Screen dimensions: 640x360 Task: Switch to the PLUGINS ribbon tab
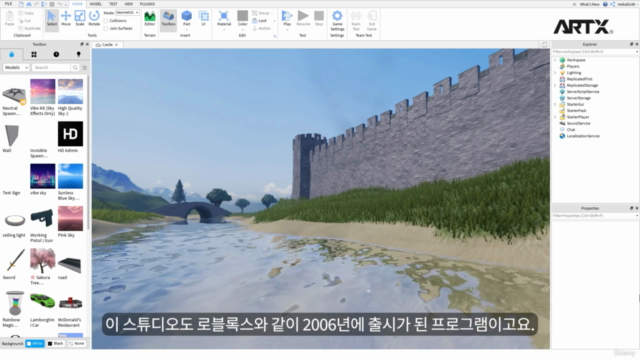pyautogui.click(x=147, y=4)
